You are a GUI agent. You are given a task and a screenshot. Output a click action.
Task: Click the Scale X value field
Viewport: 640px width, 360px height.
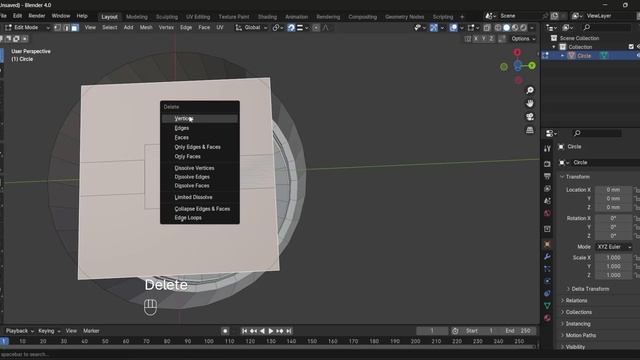613,258
